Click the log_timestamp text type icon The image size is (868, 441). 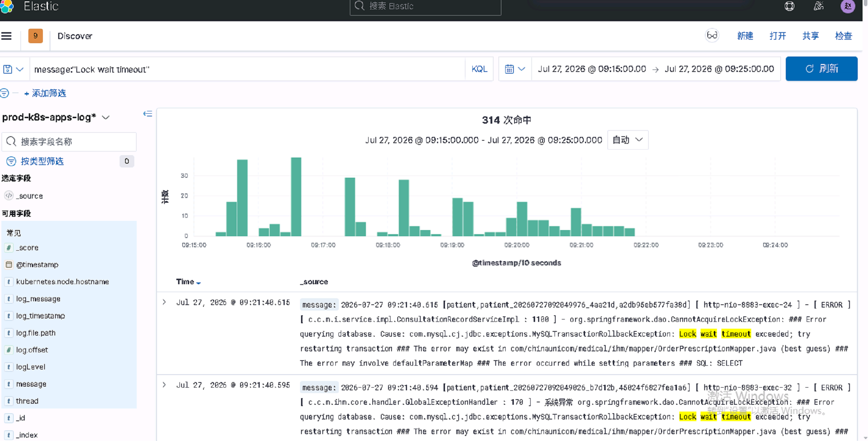click(9, 316)
